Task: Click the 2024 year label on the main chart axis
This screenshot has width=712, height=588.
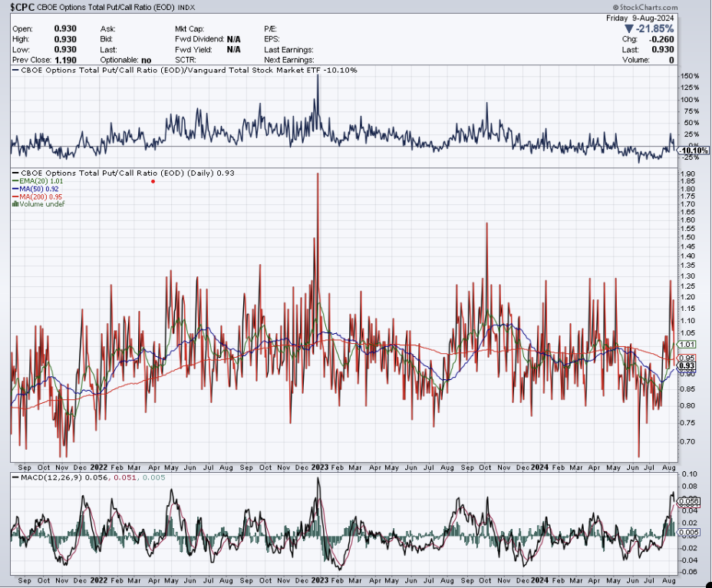Action: 540,467
